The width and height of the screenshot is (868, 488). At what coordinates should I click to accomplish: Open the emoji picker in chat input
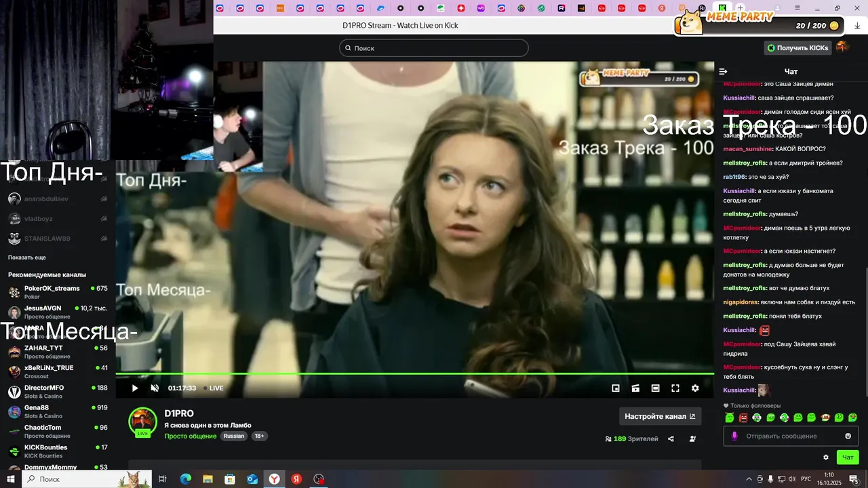(848, 436)
